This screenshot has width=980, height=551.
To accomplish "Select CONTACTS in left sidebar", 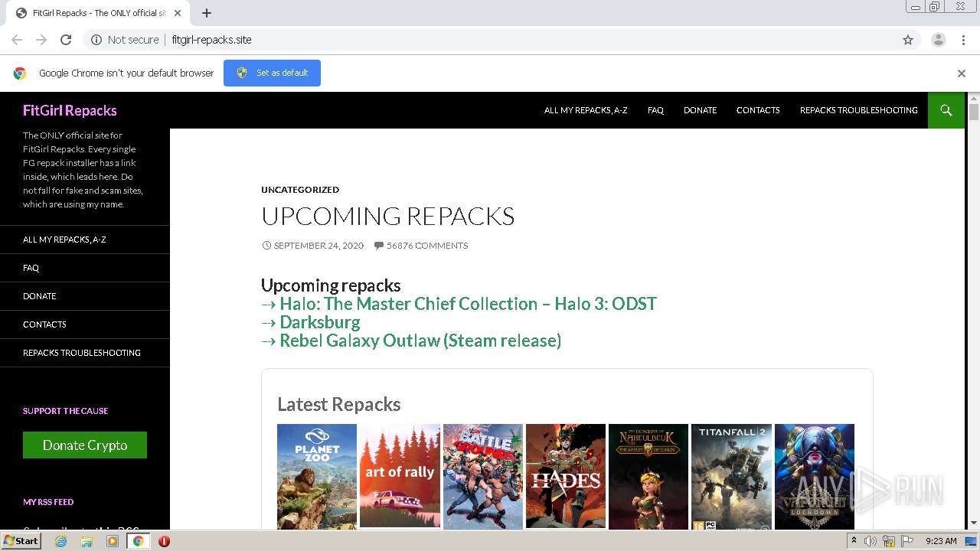I will click(x=44, y=324).
